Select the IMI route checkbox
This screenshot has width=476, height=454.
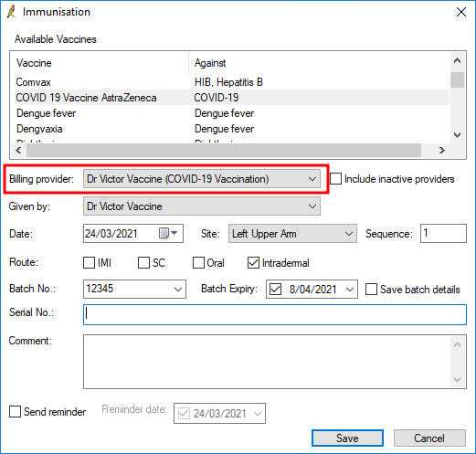click(x=89, y=263)
